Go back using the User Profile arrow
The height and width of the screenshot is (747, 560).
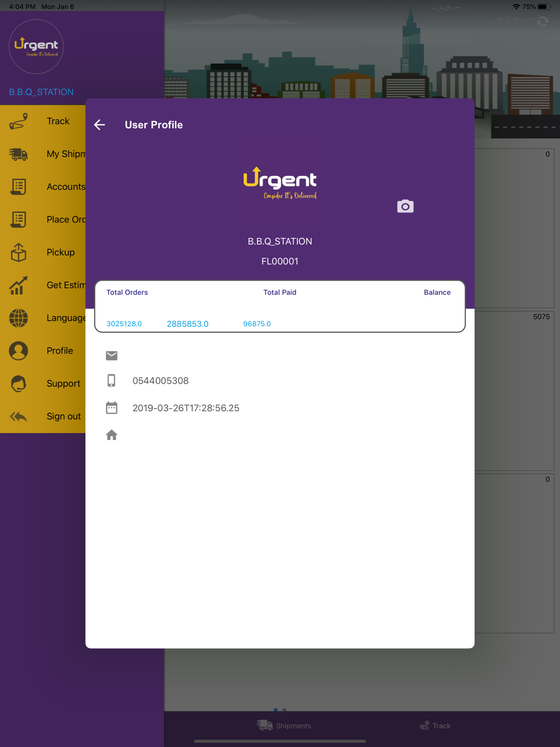click(100, 125)
